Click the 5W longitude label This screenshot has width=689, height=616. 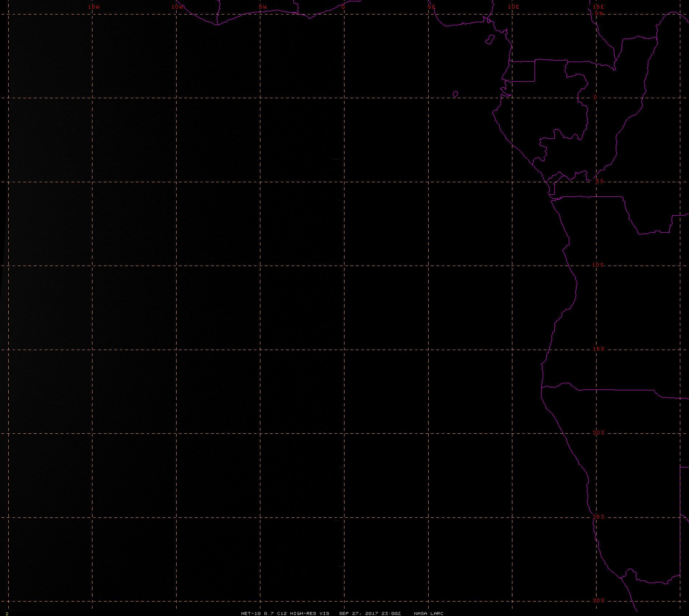[x=263, y=7]
